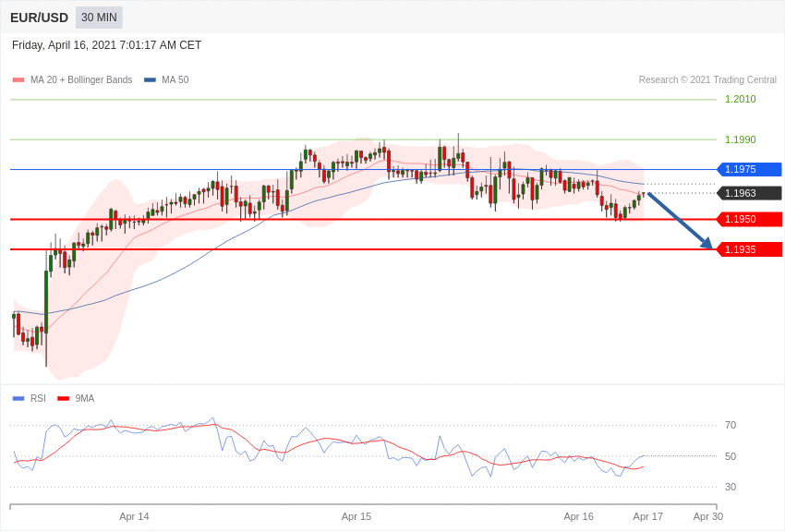
Task: Click the MA 50 legend label
Action: 175,79
